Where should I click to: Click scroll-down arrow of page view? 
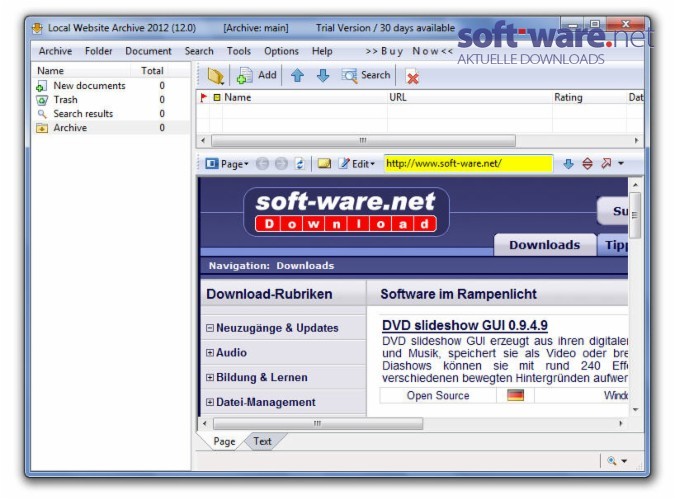pyautogui.click(x=635, y=410)
